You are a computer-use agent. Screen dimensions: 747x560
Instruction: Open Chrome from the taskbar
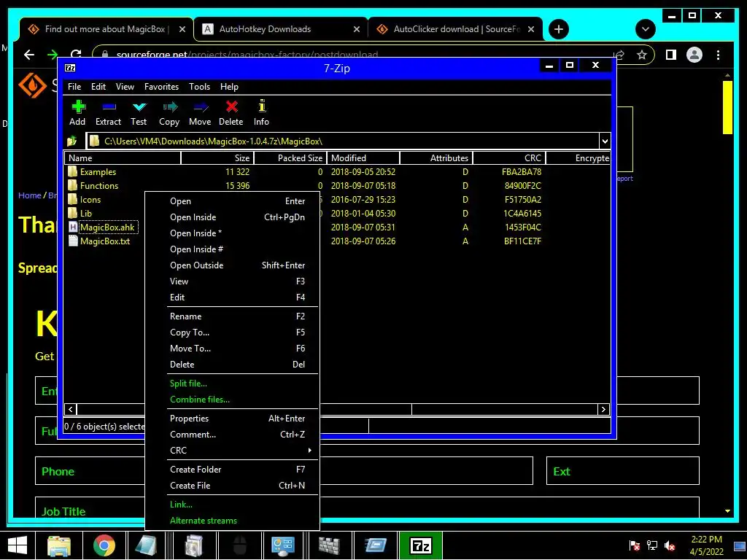104,545
